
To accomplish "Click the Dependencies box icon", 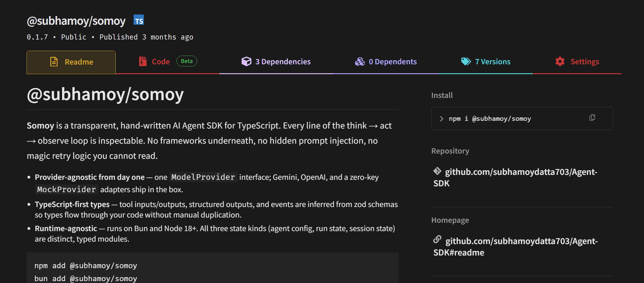I will coord(246,61).
